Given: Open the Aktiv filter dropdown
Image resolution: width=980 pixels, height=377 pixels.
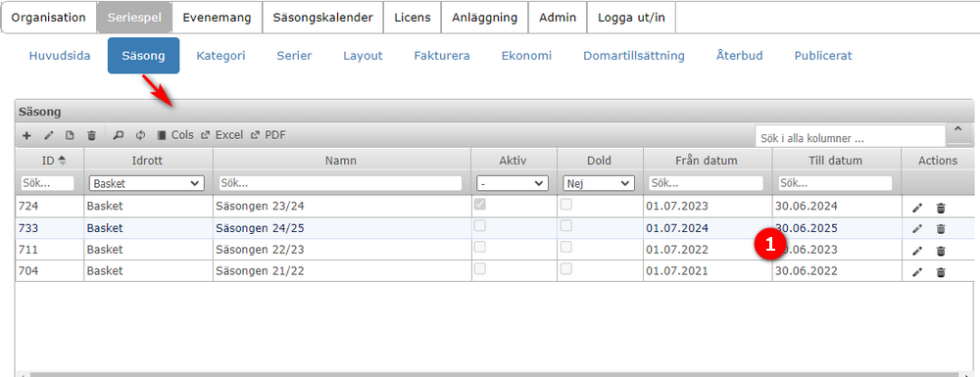Looking at the screenshot, I should 513,183.
